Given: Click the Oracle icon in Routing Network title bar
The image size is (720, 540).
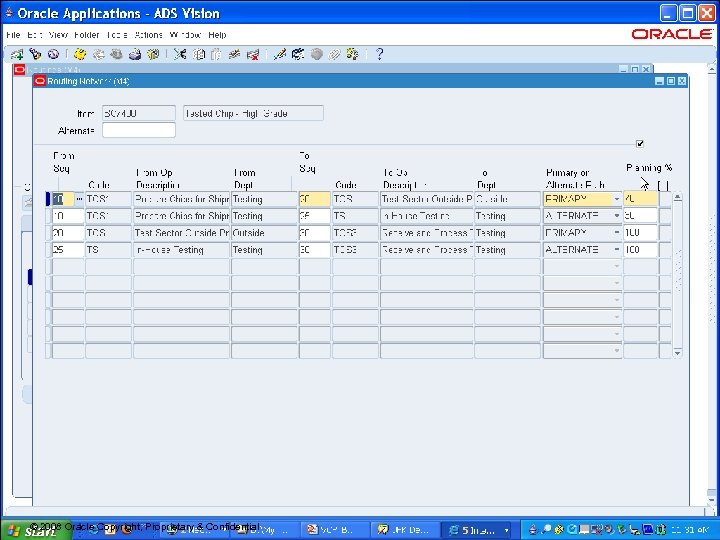Looking at the screenshot, I should coord(40,81).
